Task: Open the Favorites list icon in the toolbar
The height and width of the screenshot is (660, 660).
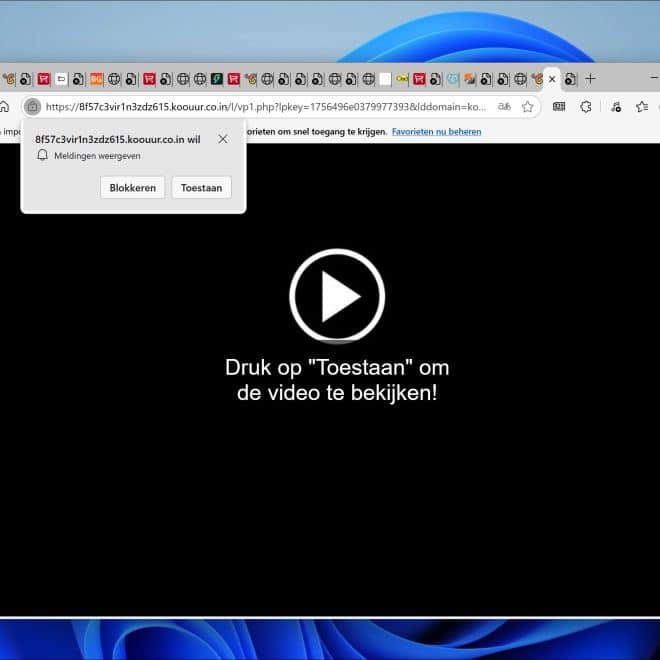Action: coord(642,107)
